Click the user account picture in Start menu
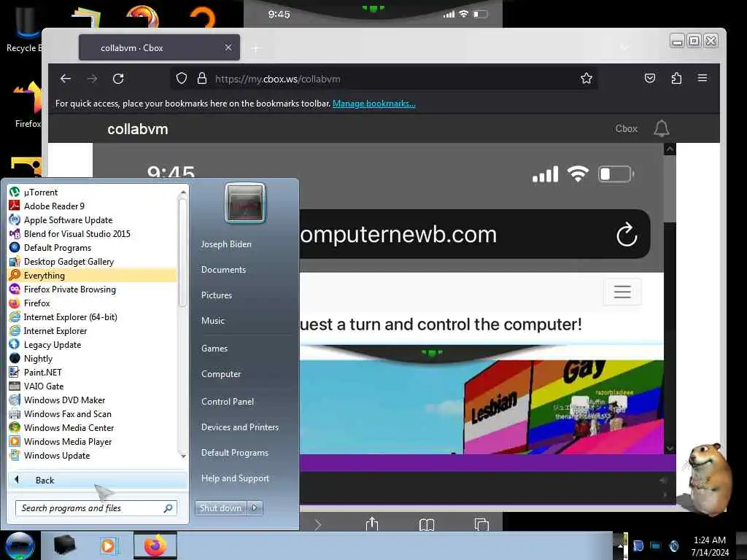This screenshot has height=560, width=747. [x=245, y=203]
